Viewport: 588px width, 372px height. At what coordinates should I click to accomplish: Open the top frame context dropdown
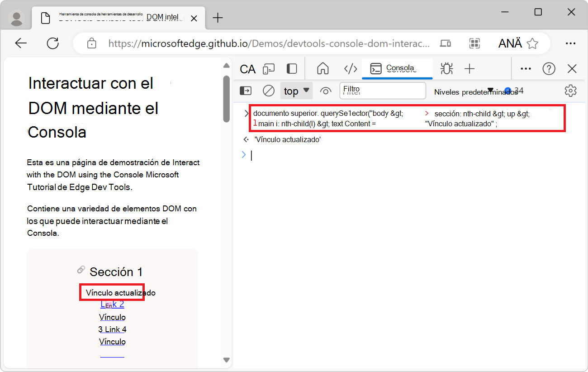coord(296,91)
